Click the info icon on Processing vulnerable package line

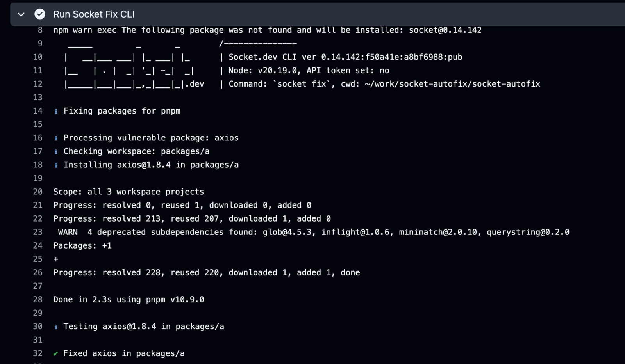56,138
